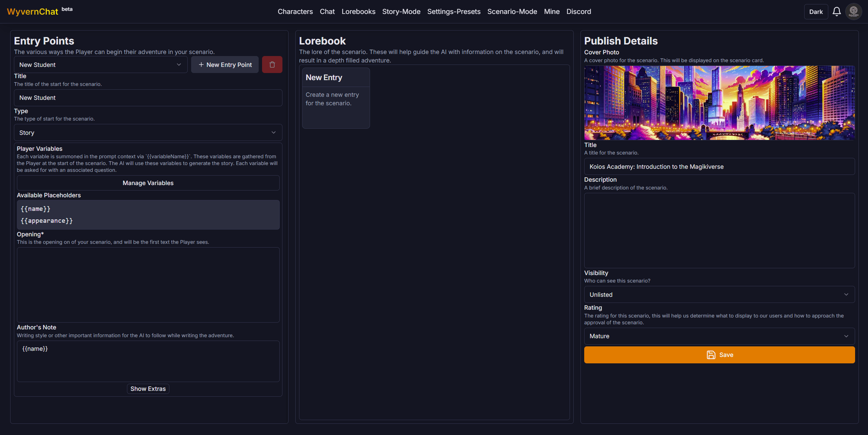Go to Chat
This screenshot has width=868, height=435.
point(327,12)
